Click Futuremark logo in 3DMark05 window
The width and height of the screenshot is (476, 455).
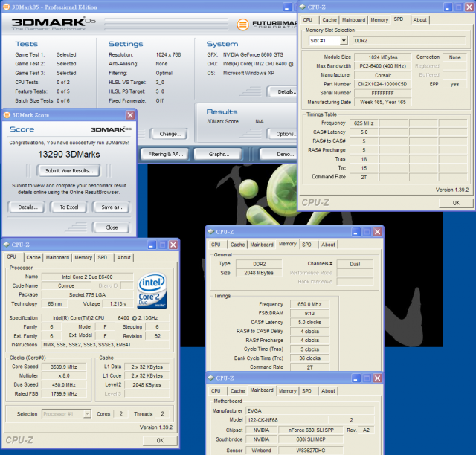266,25
